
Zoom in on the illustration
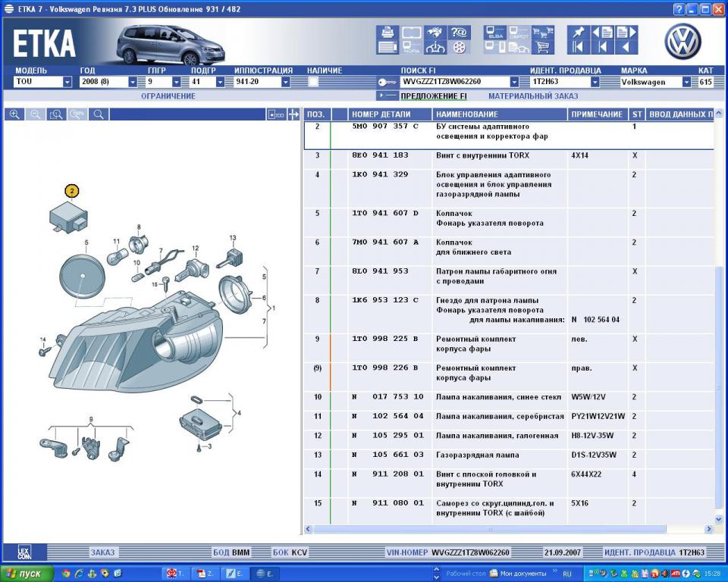pyautogui.click(x=14, y=114)
